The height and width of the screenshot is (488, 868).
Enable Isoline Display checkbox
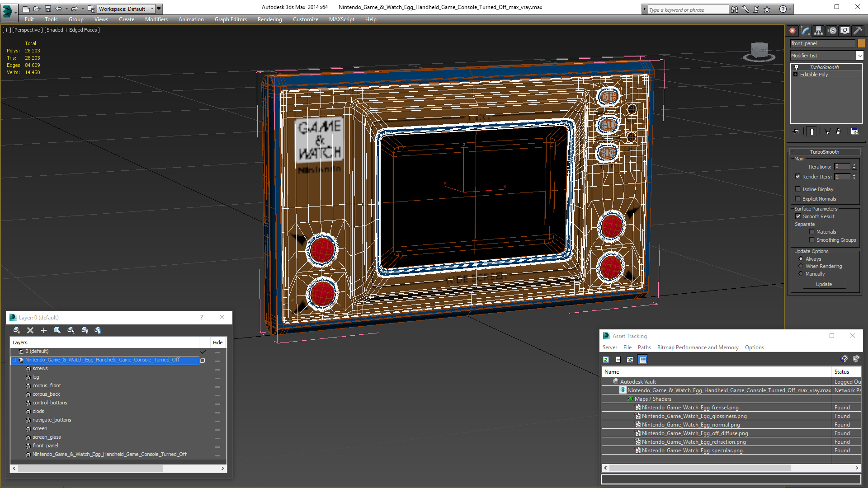798,189
